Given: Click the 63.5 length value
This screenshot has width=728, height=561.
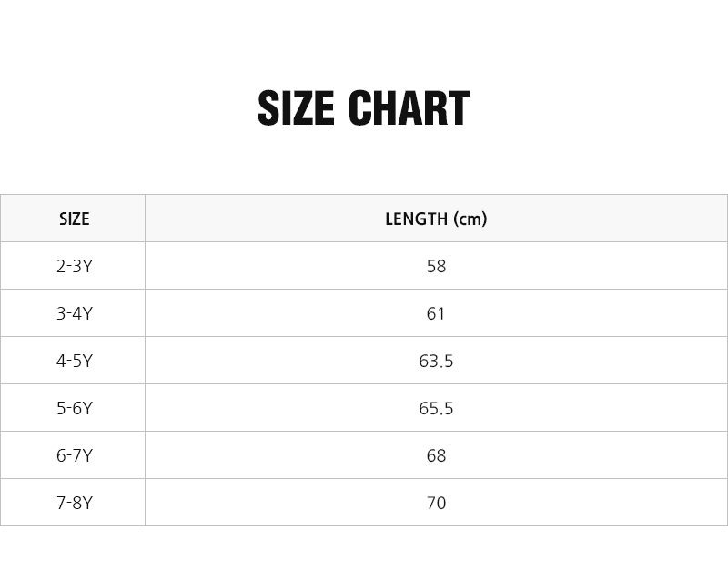Looking at the screenshot, I should pyautogui.click(x=436, y=362).
